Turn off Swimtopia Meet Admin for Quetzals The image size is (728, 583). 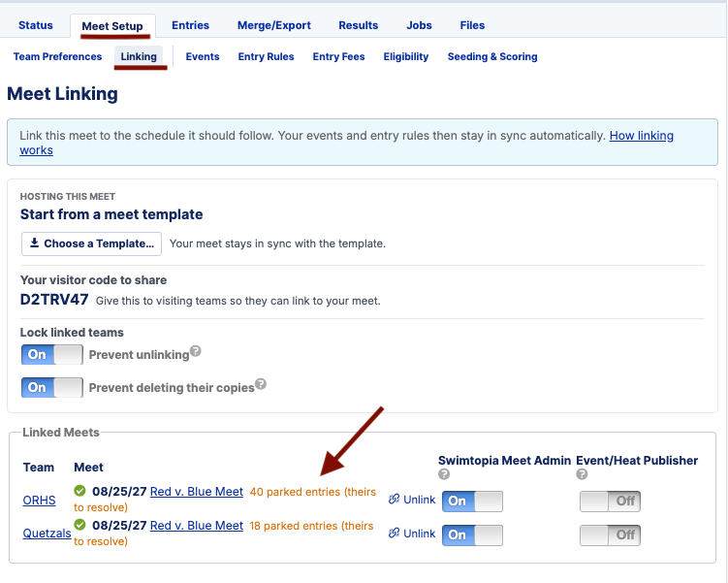click(x=472, y=535)
